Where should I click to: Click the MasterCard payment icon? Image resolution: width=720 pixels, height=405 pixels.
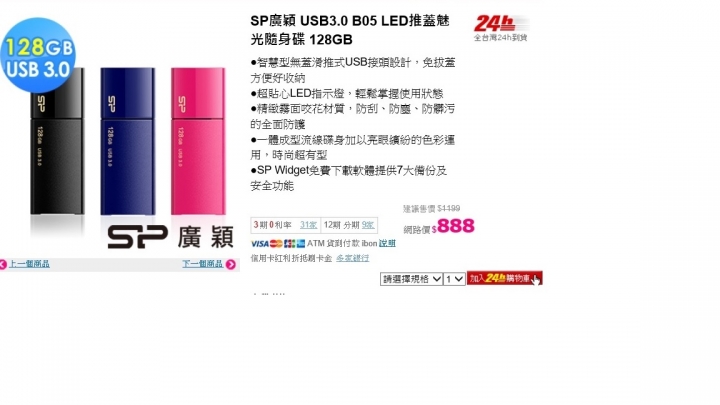coord(276,243)
